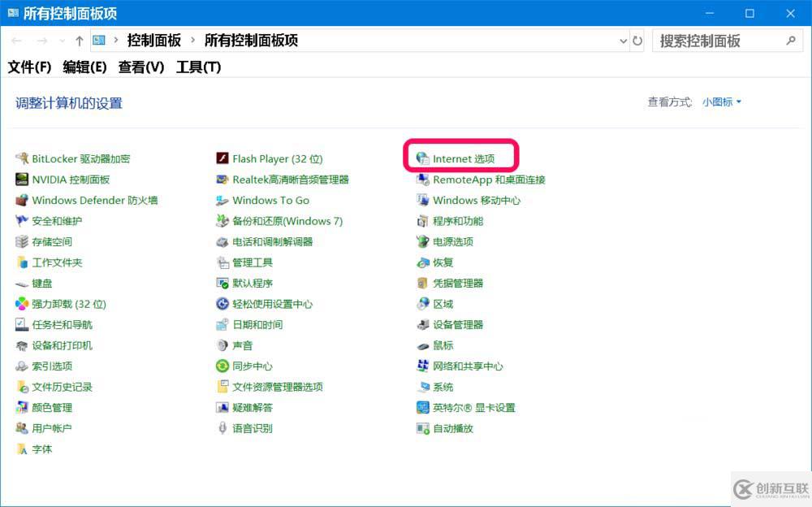Image resolution: width=812 pixels, height=507 pixels.
Task: Open 键盘 item
Action: [42, 283]
